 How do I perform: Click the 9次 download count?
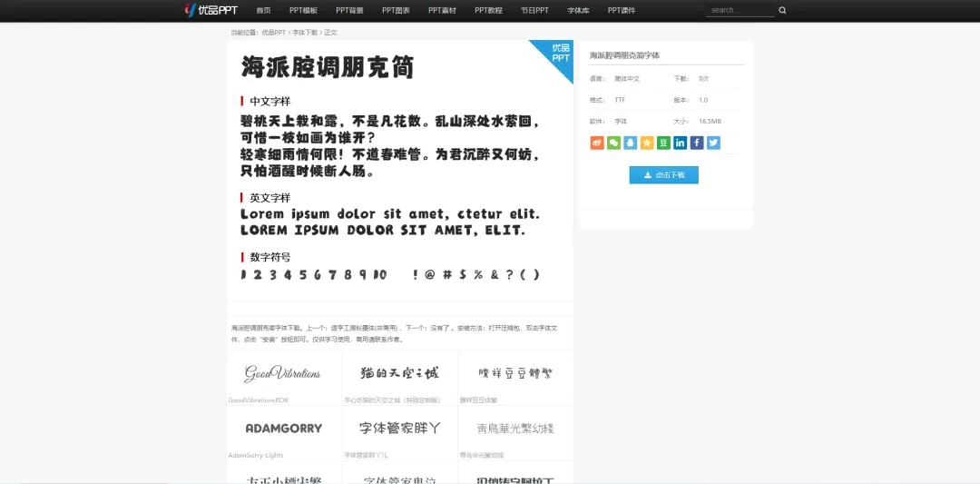(704, 79)
